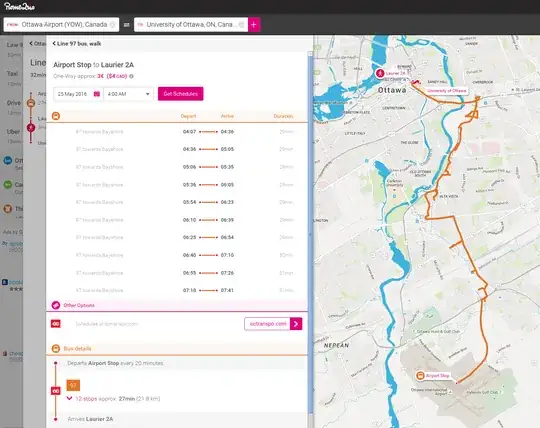Click the Duration column header

[283, 116]
